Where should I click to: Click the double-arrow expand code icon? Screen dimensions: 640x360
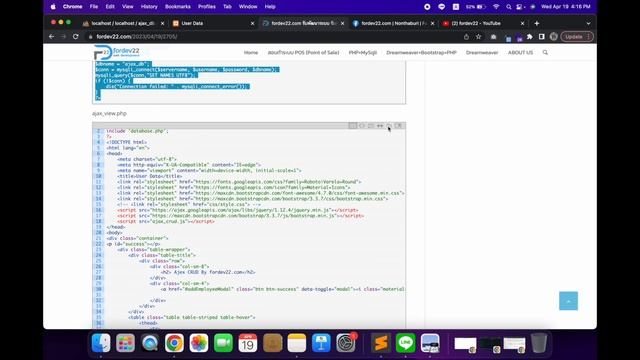click(380, 126)
